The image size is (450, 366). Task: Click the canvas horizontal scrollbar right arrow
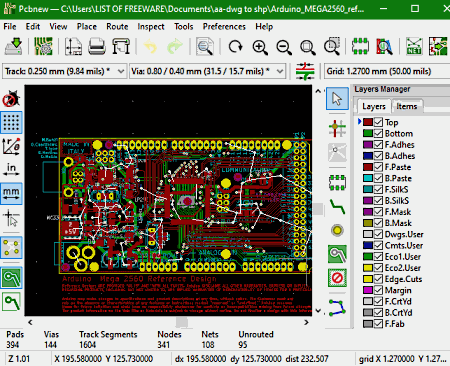306,322
